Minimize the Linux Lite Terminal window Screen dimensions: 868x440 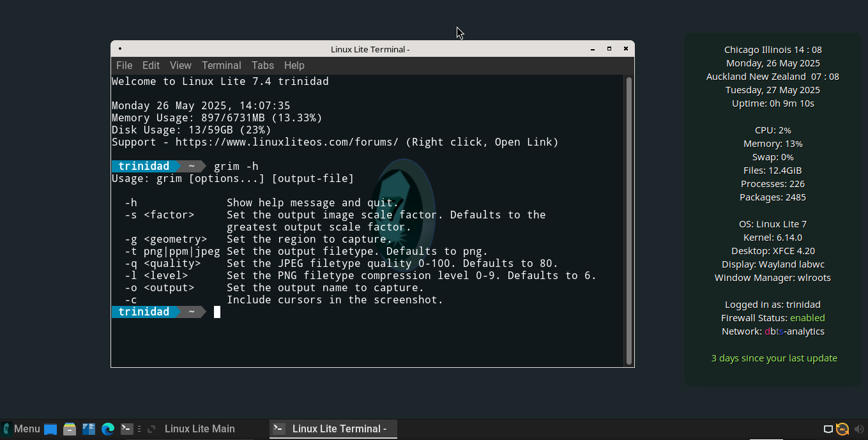[x=593, y=49]
